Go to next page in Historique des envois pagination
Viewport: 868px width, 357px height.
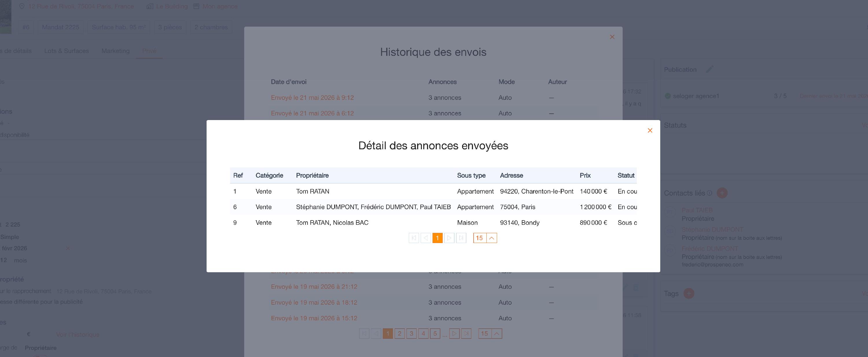click(454, 334)
